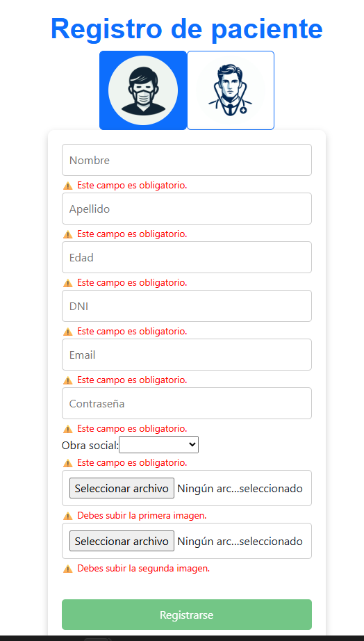This screenshot has width=364, height=641.
Task: Click first Seleccionar archivo button
Action: click(x=122, y=488)
